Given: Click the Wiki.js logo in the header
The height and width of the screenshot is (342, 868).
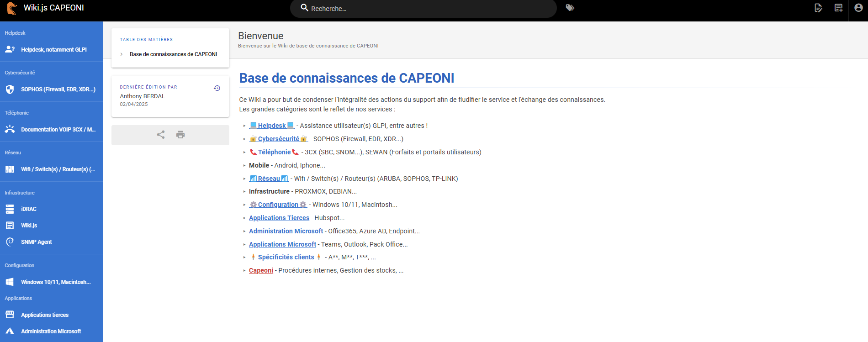Looking at the screenshot, I should [x=12, y=8].
